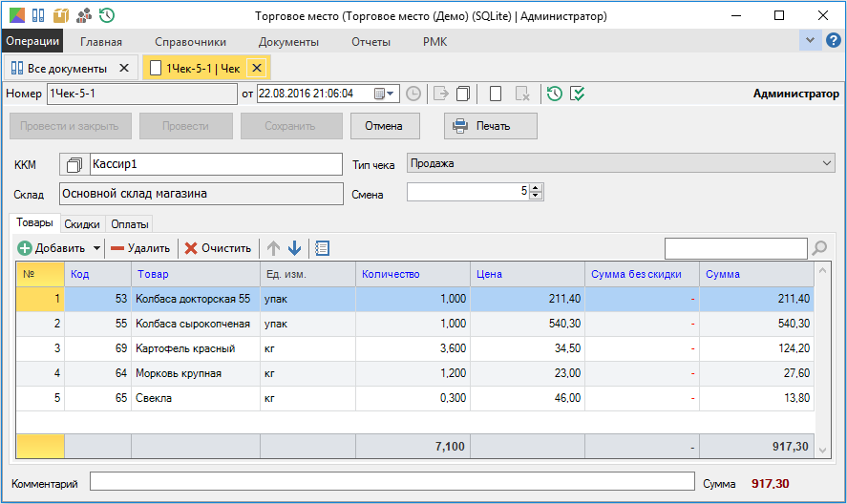This screenshot has height=504, width=847.
Task: Select the Морковь крупная cell
Action: [196, 373]
